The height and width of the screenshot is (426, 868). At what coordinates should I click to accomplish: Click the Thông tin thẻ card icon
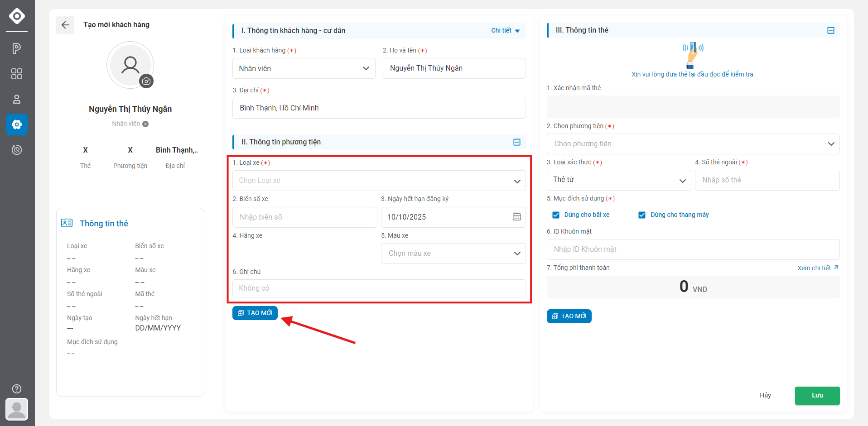point(67,223)
